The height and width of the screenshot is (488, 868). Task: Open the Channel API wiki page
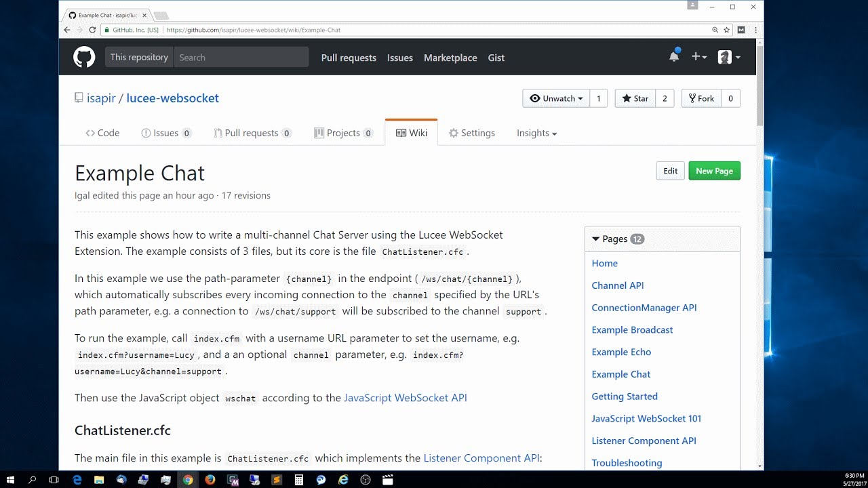(617, 285)
